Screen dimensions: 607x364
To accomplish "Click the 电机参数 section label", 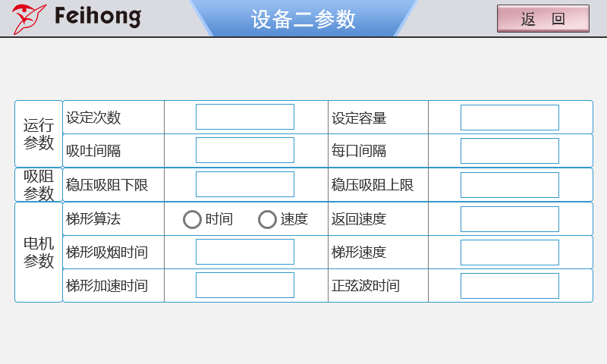I will [x=39, y=252].
